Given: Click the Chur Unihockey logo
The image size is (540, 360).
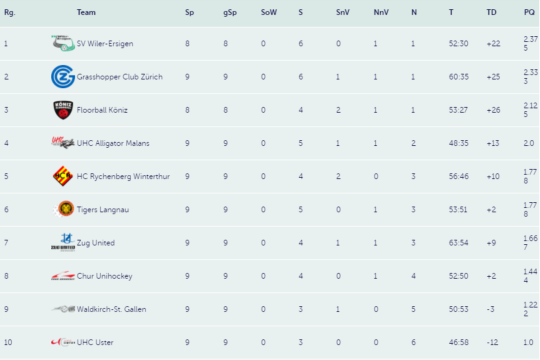Looking at the screenshot, I should pos(63,276).
